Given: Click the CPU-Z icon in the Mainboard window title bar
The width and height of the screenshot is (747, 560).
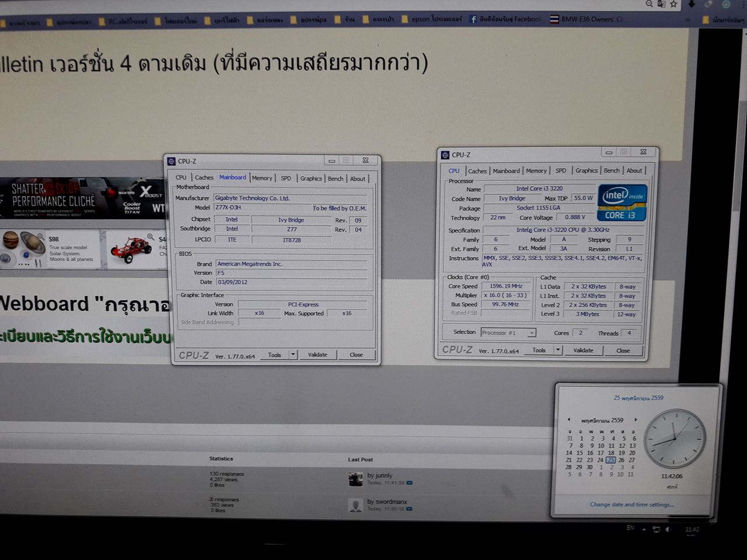Looking at the screenshot, I should click(x=172, y=161).
